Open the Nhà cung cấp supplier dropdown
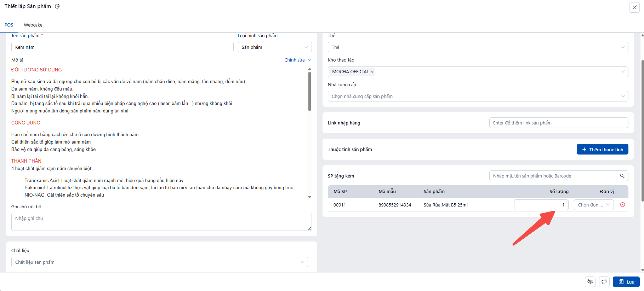This screenshot has width=644, height=291. click(478, 97)
